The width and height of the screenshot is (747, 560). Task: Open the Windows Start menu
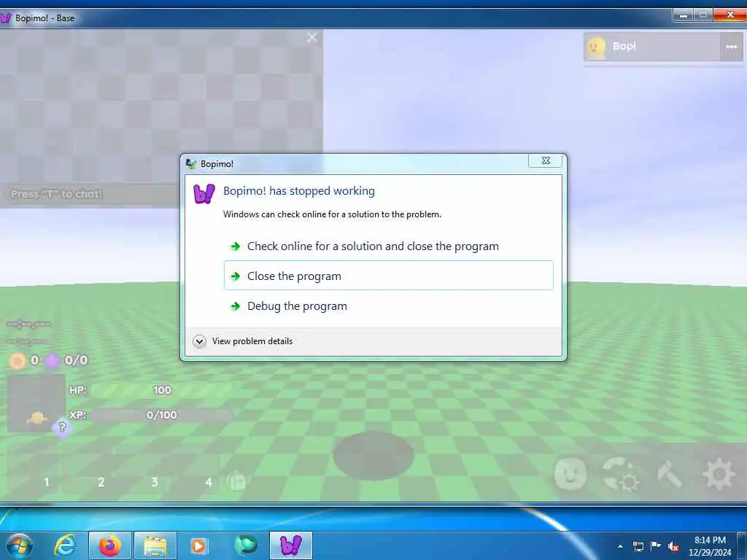coord(19,545)
